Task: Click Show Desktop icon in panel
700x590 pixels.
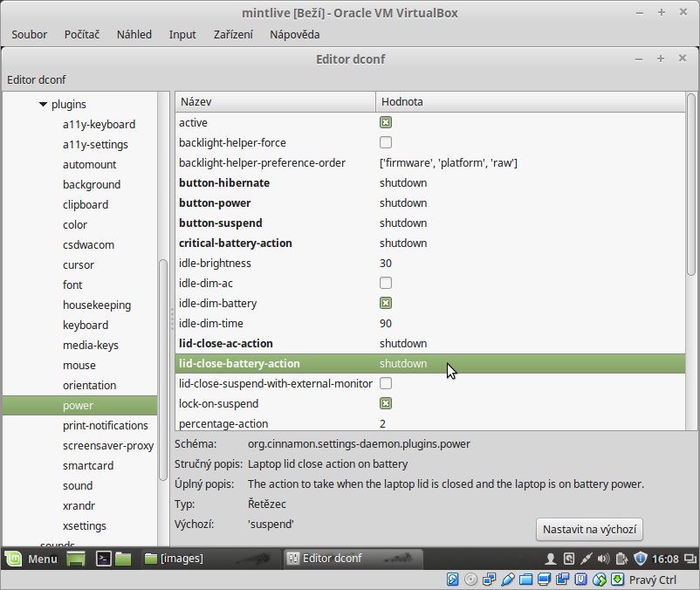Action: [76, 559]
